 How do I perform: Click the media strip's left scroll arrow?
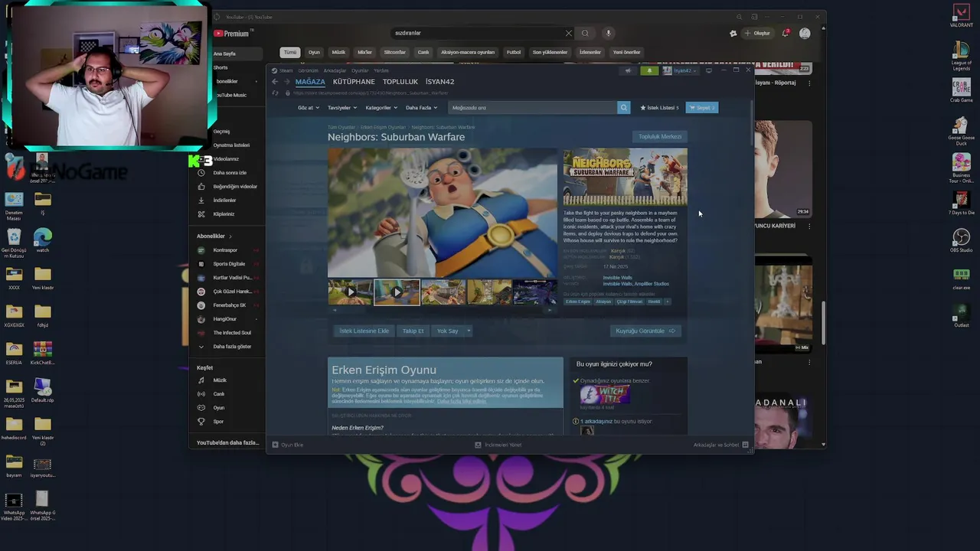point(335,310)
